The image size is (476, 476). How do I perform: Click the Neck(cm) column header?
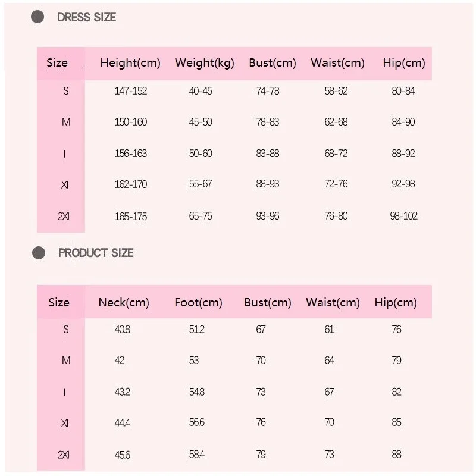124,302
